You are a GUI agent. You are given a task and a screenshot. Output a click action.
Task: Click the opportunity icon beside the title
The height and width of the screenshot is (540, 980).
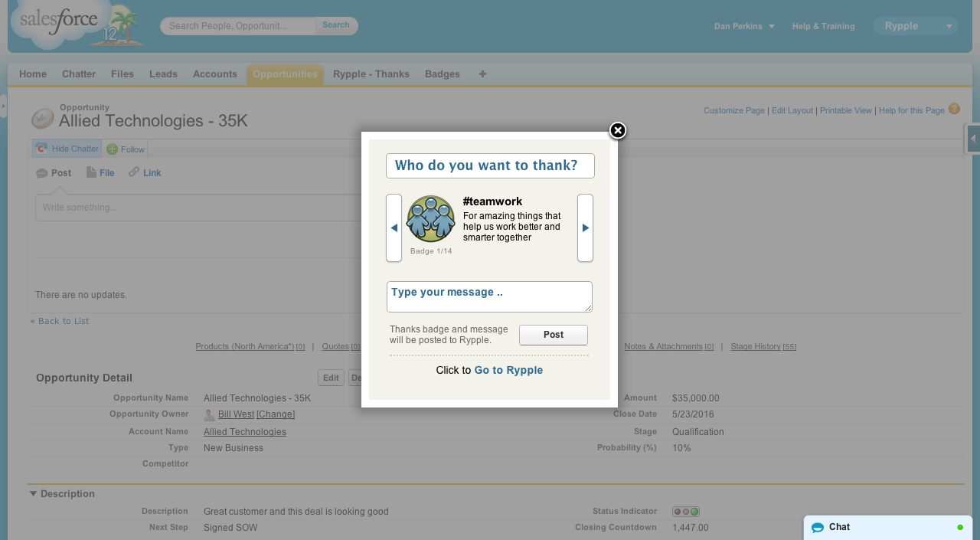43,119
